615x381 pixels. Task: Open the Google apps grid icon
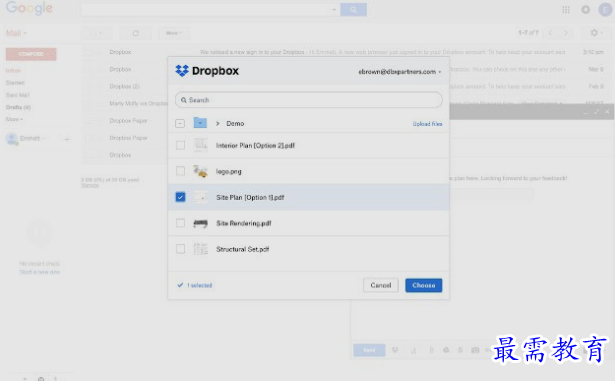point(566,9)
